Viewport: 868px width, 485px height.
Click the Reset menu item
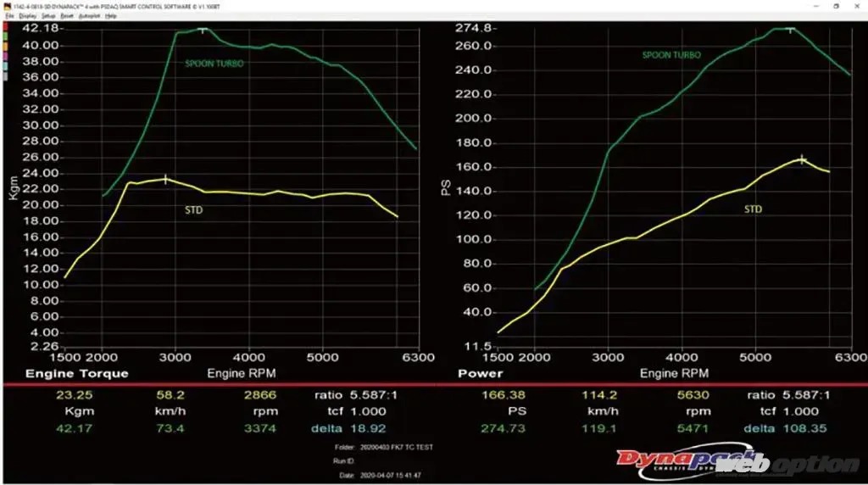coord(65,16)
